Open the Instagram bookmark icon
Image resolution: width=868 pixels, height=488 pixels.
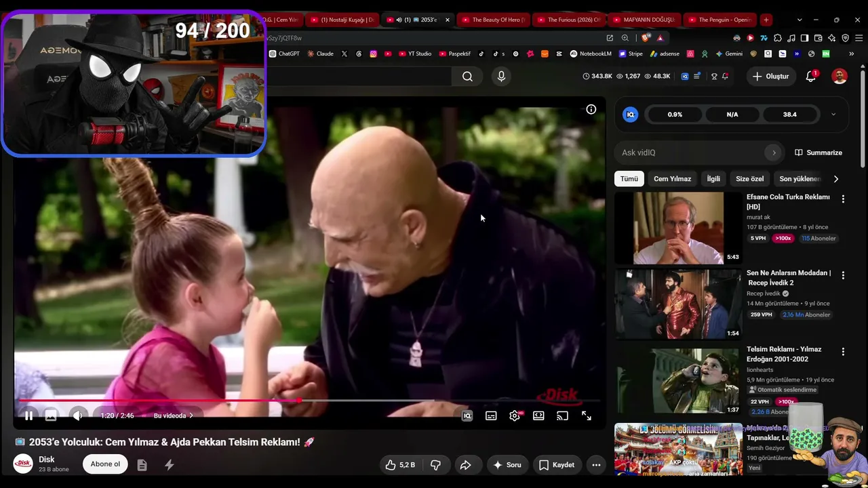[x=373, y=54]
